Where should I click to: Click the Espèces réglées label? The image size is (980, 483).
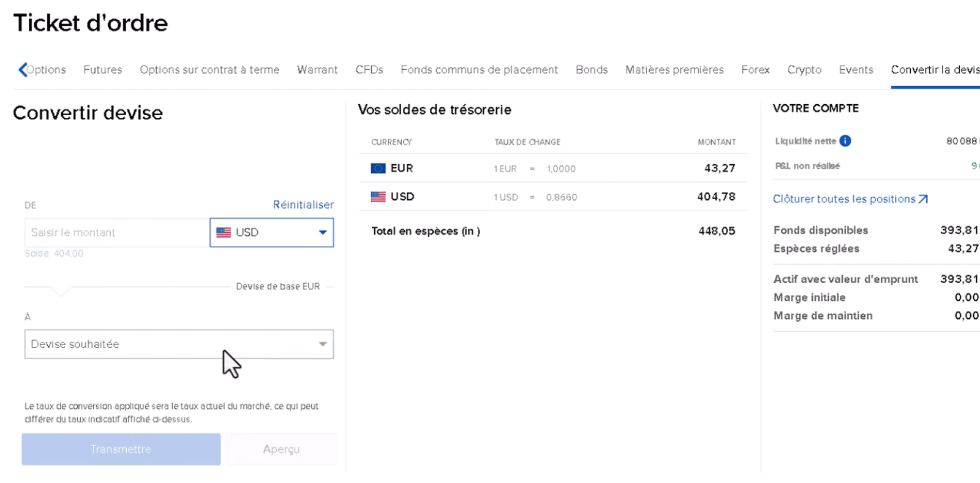[x=816, y=249]
